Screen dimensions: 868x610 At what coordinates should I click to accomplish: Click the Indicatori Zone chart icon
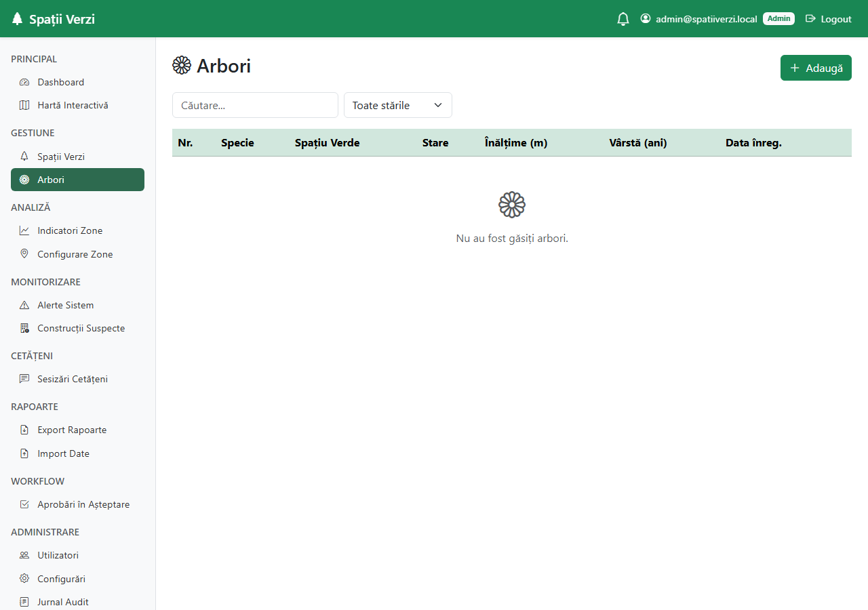pos(24,230)
